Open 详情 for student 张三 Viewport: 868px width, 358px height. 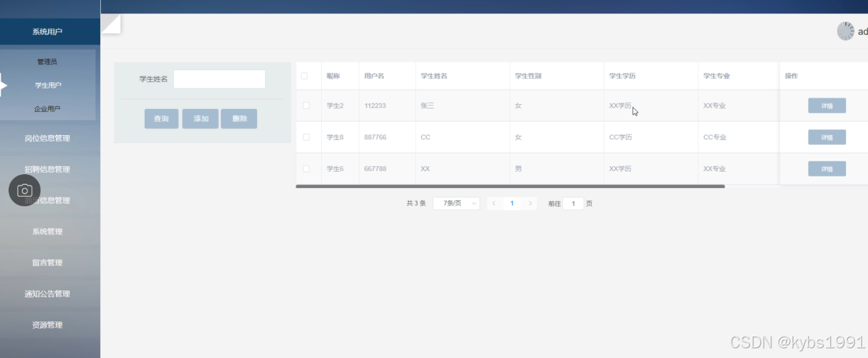pos(827,105)
